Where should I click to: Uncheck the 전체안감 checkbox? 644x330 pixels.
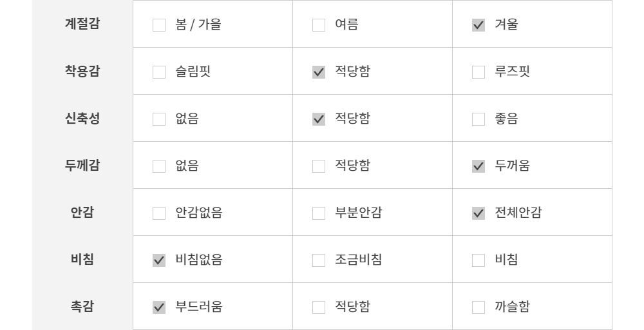coord(478,213)
